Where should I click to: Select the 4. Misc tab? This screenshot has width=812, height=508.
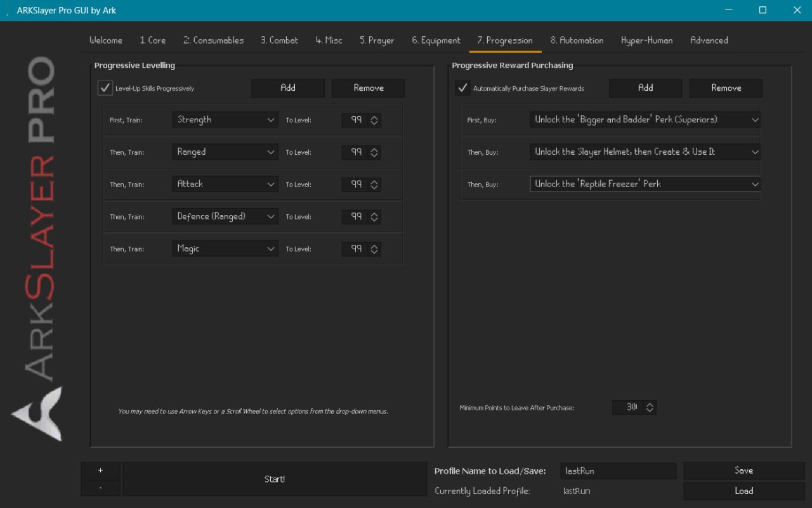tap(329, 40)
